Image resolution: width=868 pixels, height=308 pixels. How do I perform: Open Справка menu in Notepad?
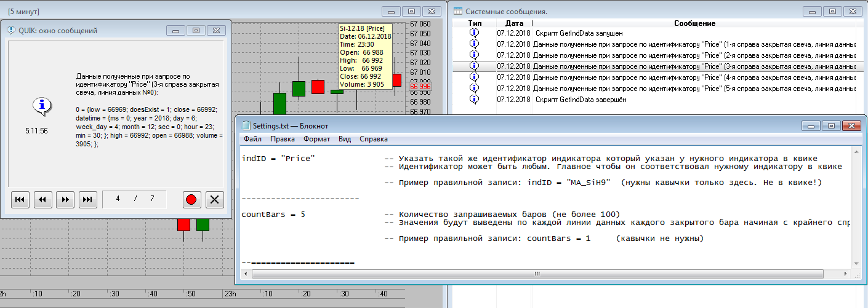(374, 139)
